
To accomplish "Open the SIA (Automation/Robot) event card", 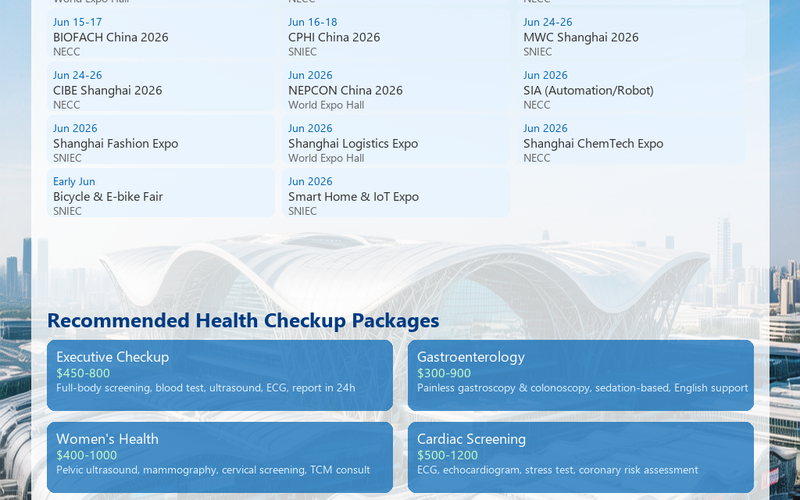I will (631, 88).
